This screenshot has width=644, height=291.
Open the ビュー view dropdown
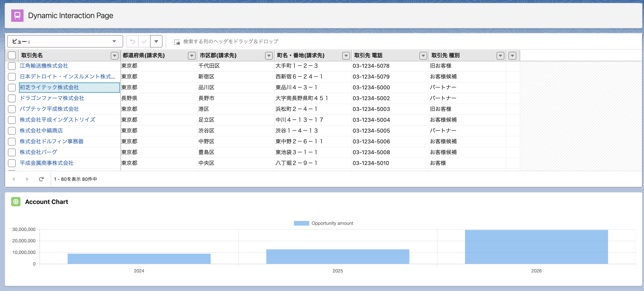point(65,41)
